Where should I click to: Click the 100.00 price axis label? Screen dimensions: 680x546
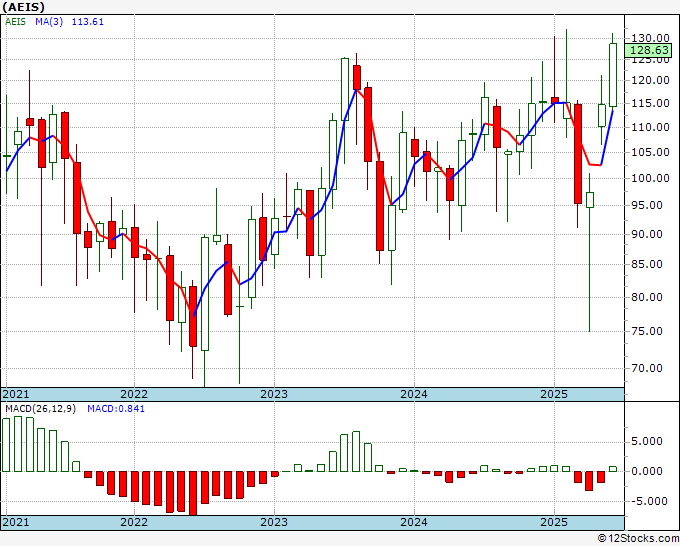(x=650, y=178)
